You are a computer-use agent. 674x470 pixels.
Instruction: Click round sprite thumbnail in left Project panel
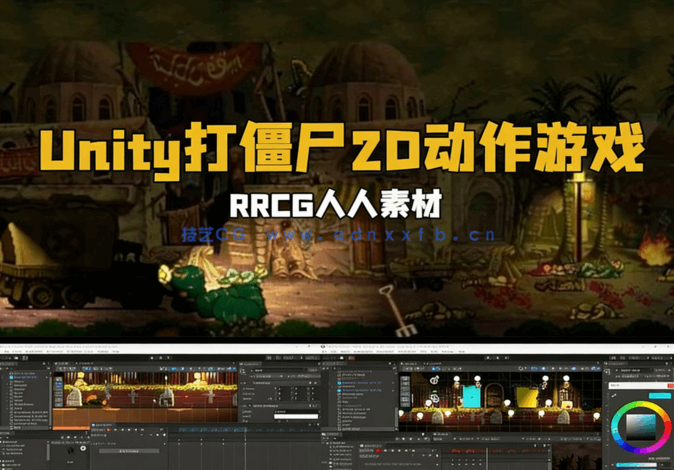tap(83, 448)
